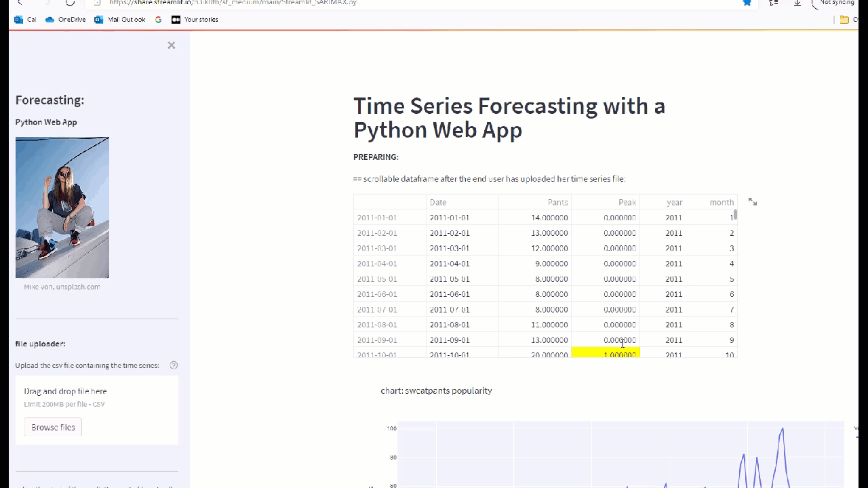Open the Google bookmark icon

159,20
